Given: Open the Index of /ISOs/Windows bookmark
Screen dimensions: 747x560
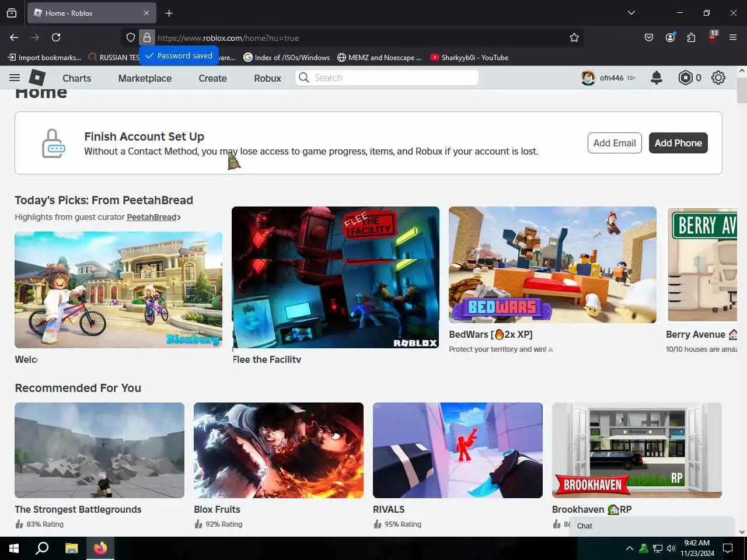Looking at the screenshot, I should click(x=287, y=57).
